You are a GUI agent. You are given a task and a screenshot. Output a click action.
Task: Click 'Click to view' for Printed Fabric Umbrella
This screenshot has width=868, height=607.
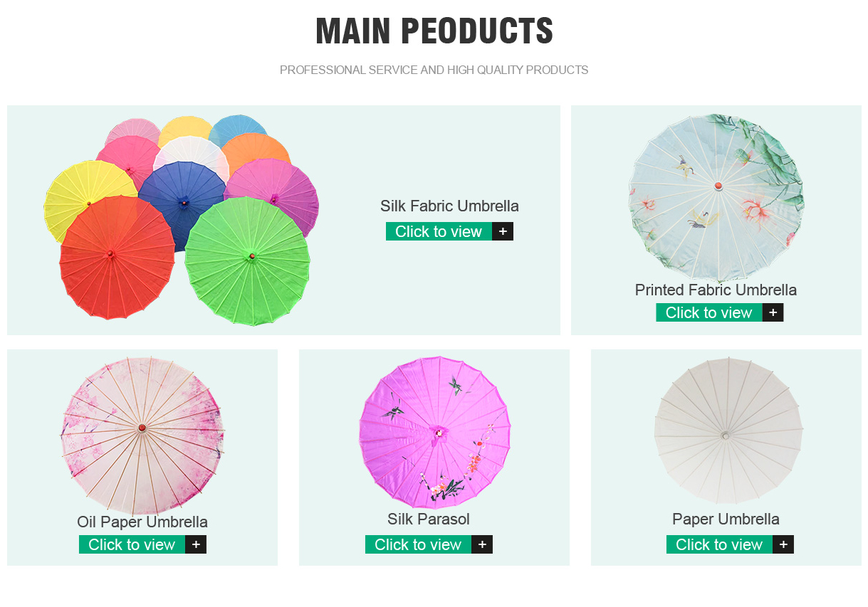709,312
